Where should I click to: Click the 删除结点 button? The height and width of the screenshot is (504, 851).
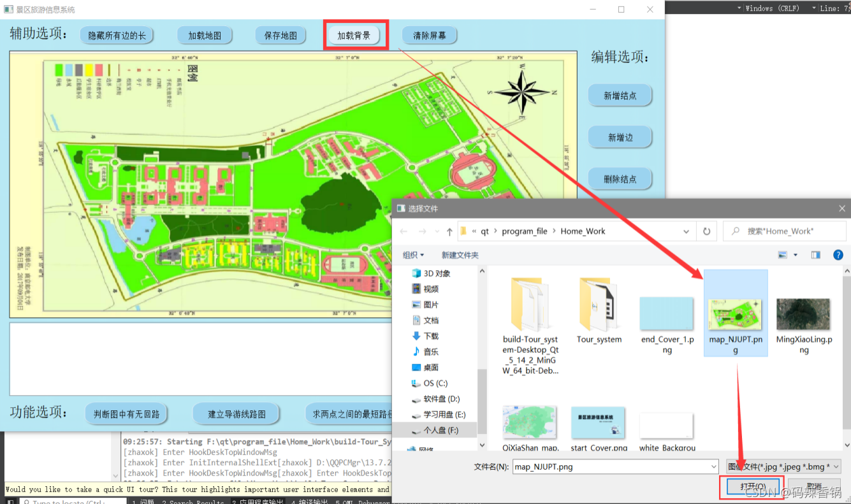(620, 179)
